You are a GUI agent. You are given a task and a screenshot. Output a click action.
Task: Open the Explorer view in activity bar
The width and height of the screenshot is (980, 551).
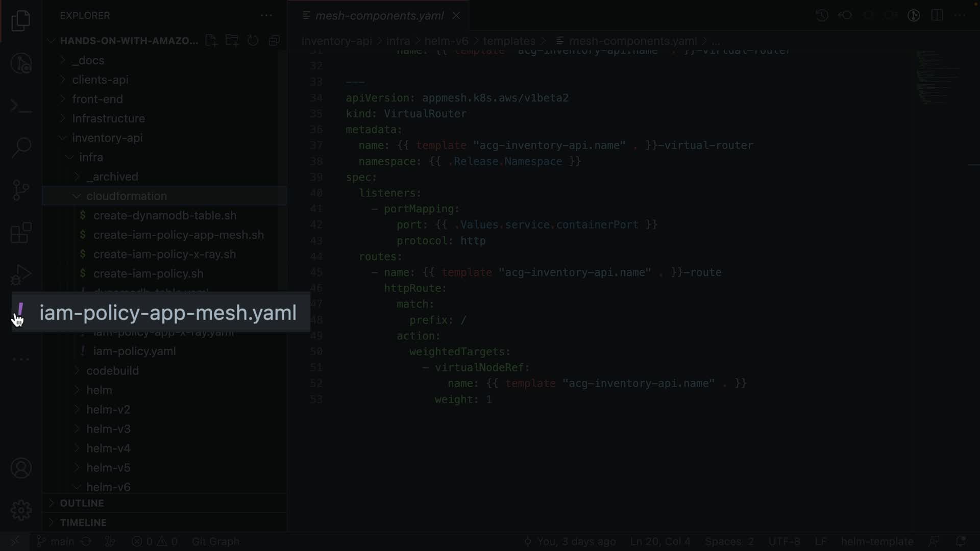tap(21, 21)
